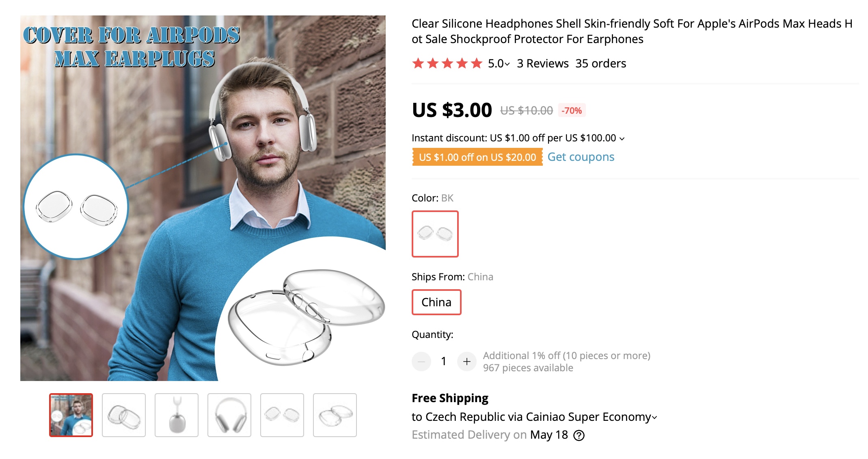Image resolution: width=868 pixels, height=459 pixels.
Task: Increase quantity with the plus button
Action: tap(466, 361)
